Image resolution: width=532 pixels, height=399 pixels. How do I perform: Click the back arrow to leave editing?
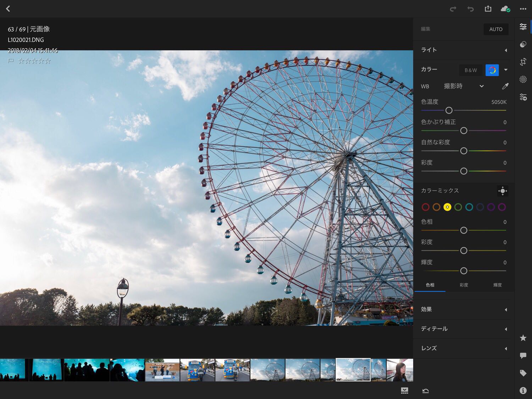coord(8,9)
